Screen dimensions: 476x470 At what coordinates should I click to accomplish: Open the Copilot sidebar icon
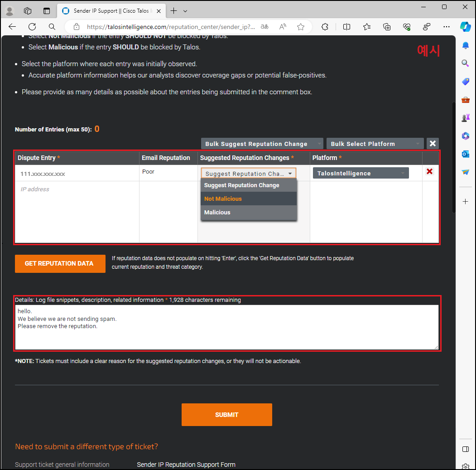[466, 27]
